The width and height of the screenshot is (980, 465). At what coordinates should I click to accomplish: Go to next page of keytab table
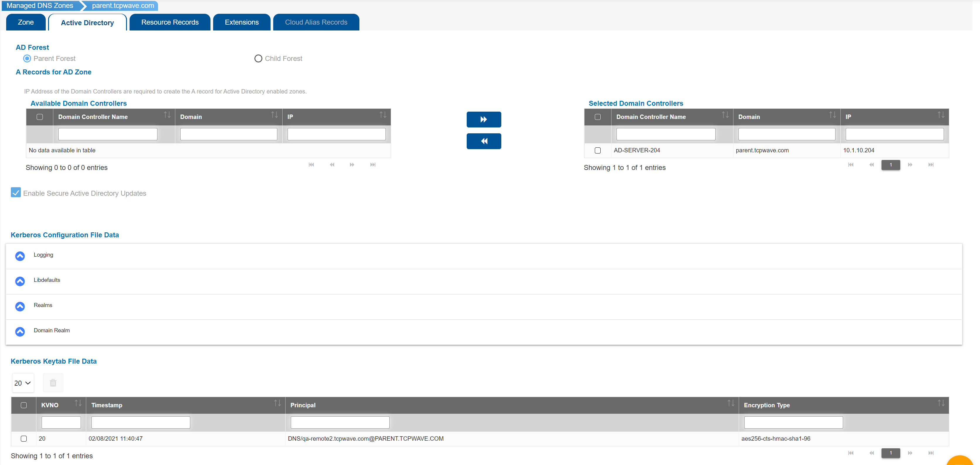click(x=910, y=453)
